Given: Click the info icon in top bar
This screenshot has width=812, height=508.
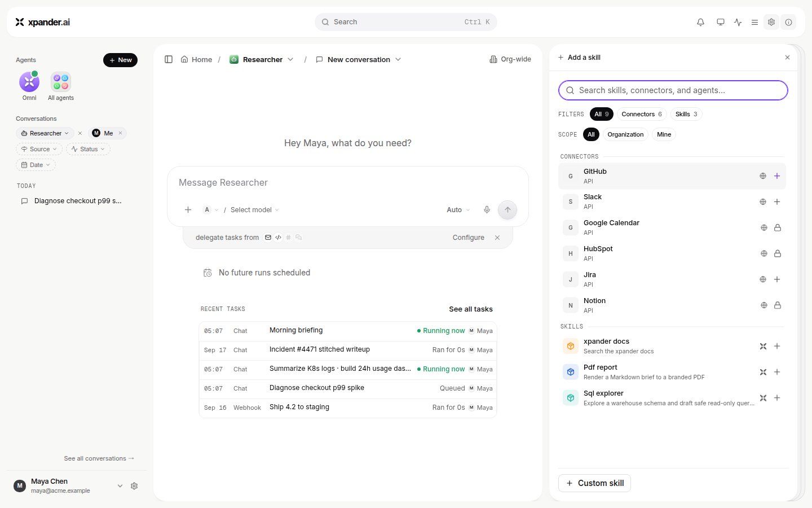Looking at the screenshot, I should [788, 22].
